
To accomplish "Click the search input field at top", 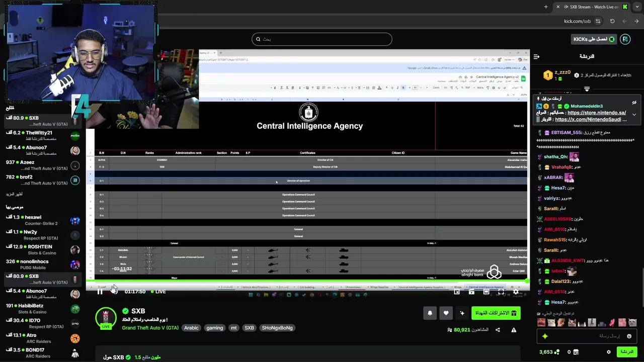I will click(x=322, y=39).
